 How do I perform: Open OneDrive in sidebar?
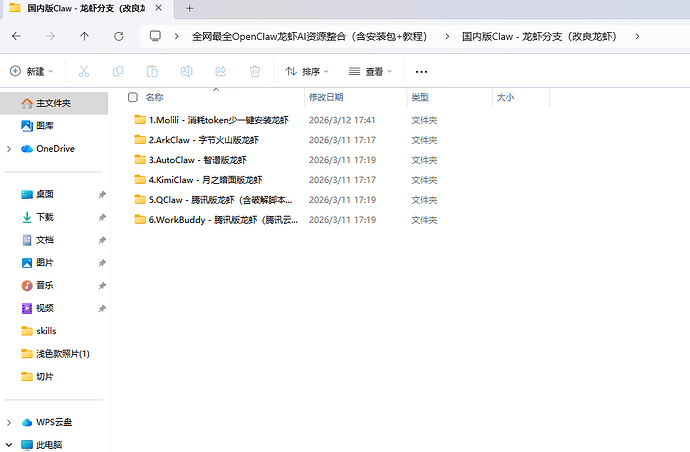pos(55,149)
